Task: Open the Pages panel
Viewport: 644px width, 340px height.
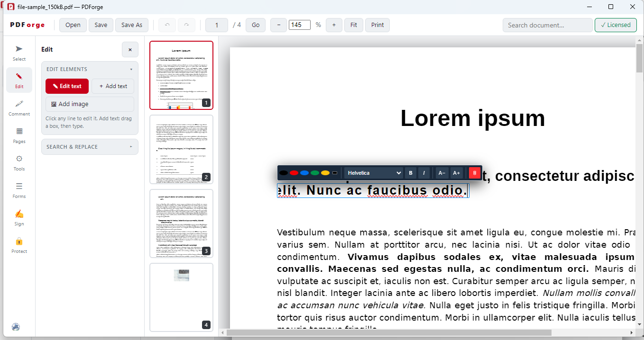Action: point(19,135)
